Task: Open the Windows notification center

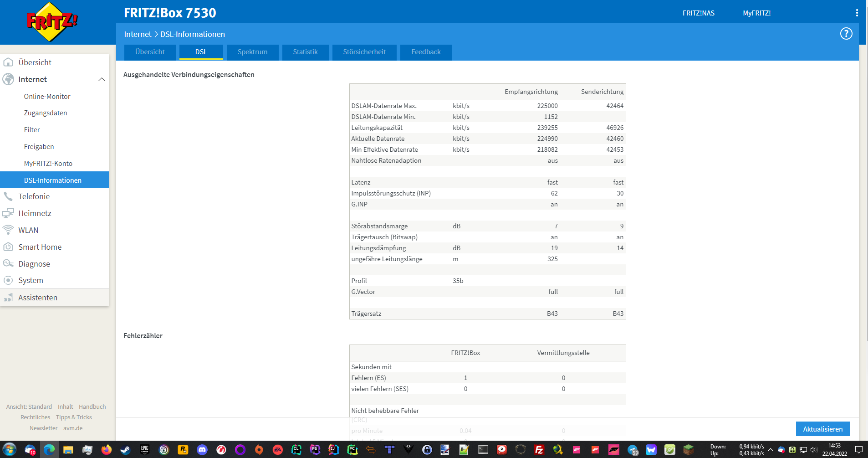Action: point(859,450)
